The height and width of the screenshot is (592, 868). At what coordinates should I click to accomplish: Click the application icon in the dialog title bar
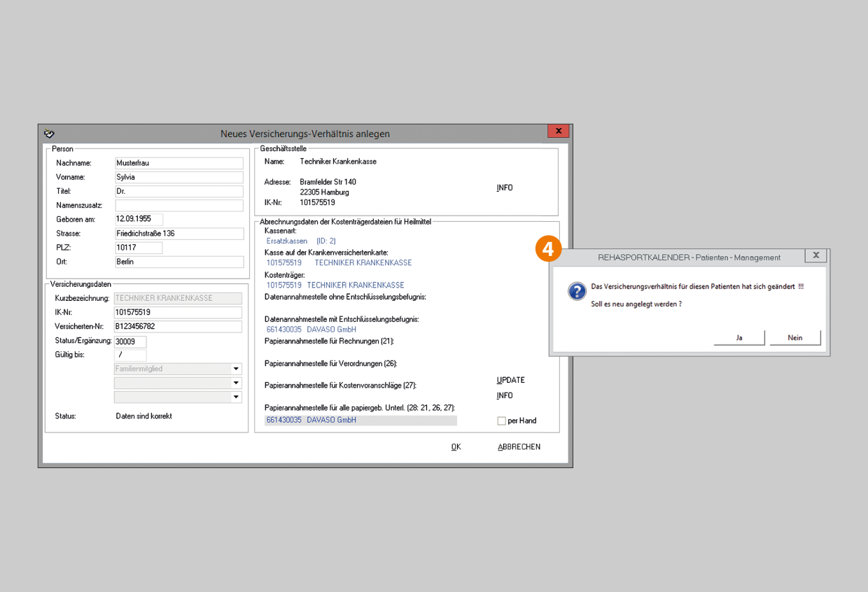coord(49,133)
